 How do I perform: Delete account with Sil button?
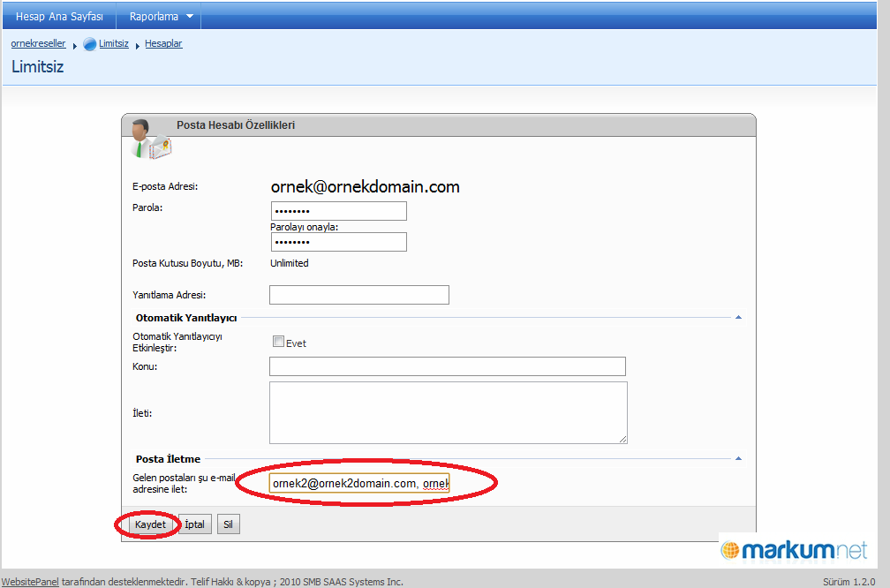point(228,524)
